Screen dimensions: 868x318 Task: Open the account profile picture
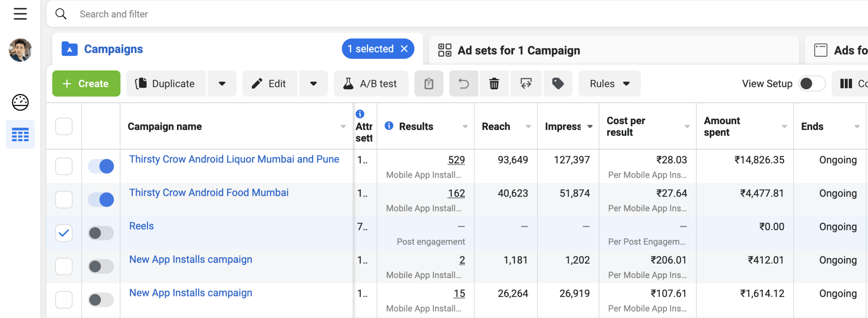coord(20,50)
